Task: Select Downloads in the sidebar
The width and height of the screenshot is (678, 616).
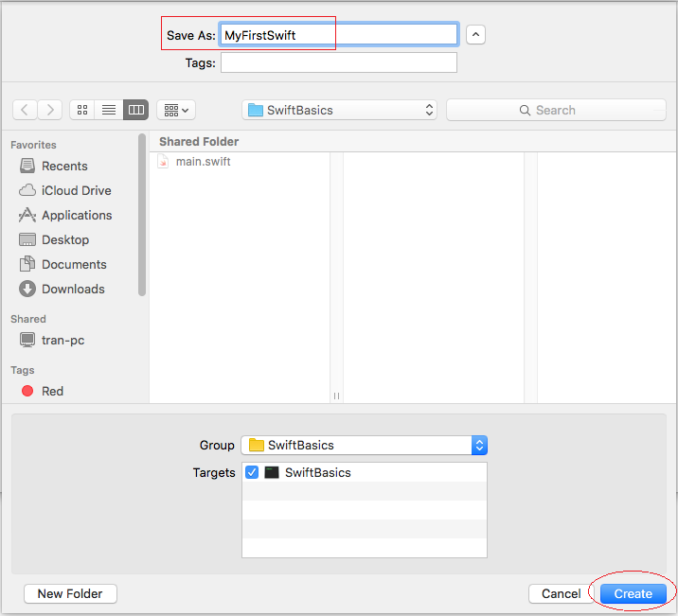Action: pyautogui.click(x=73, y=289)
